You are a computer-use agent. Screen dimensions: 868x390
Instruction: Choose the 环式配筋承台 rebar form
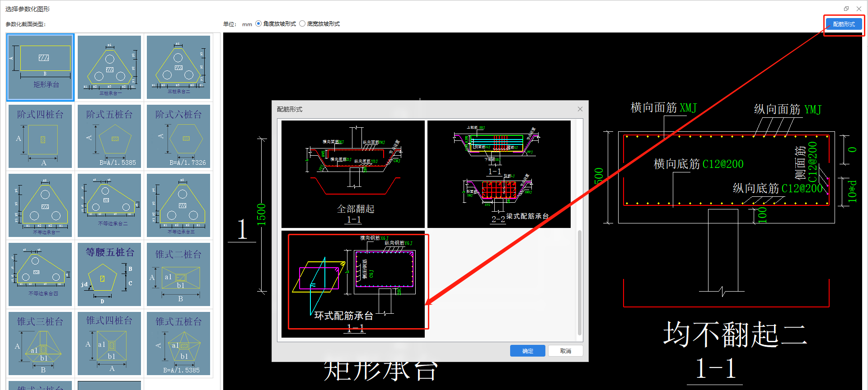[353, 284]
